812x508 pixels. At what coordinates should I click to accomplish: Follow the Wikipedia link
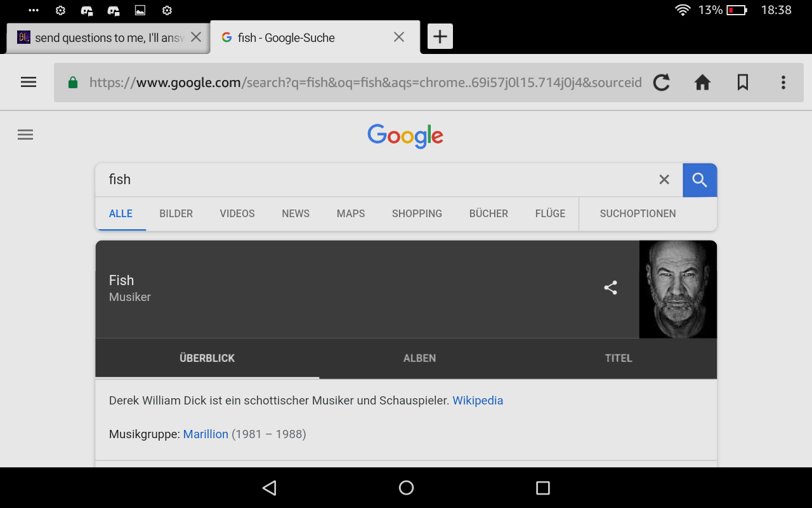pos(478,401)
